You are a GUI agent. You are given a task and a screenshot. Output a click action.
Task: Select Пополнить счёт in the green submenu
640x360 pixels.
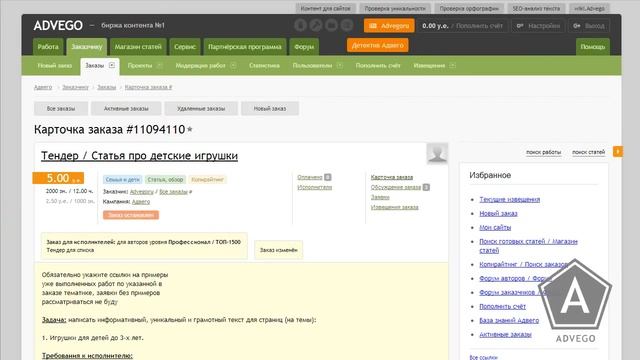coord(378,65)
